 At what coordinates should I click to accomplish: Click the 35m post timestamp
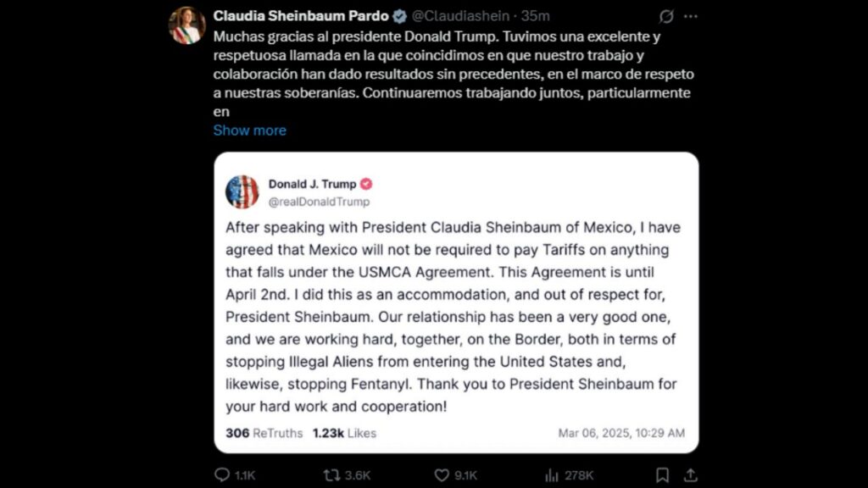tap(535, 16)
